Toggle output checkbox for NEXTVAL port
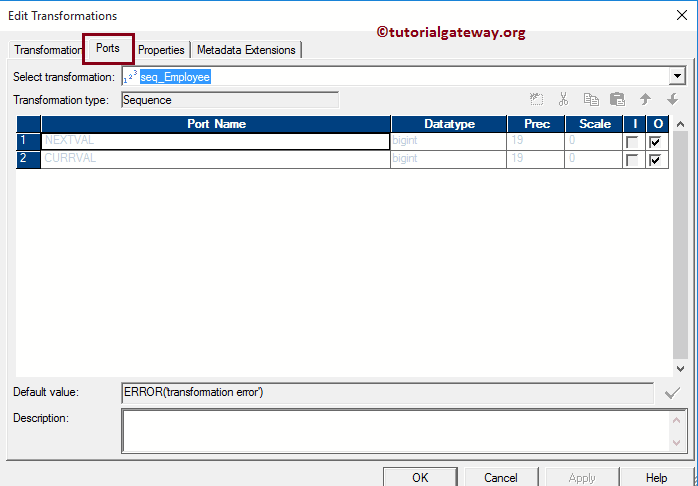698x486 pixels. (x=655, y=142)
